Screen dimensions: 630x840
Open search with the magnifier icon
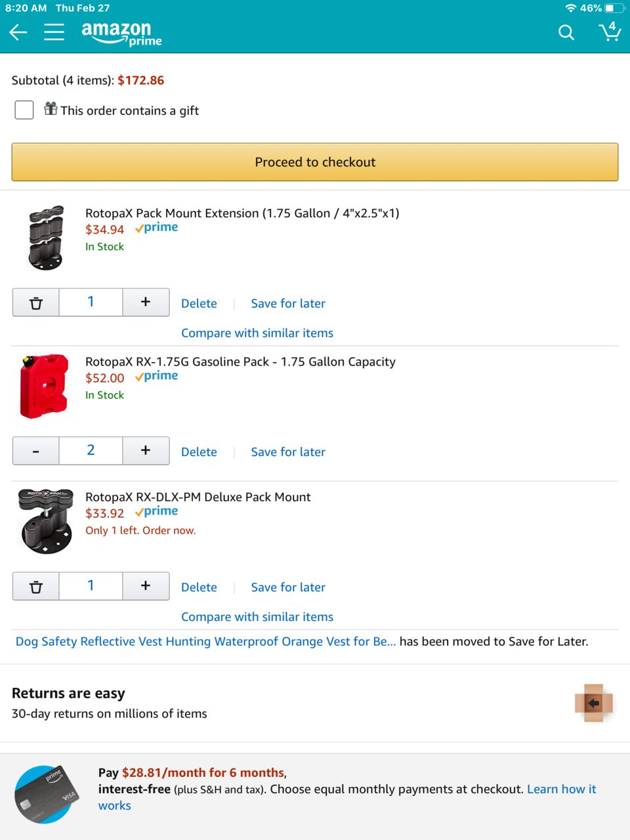566,32
